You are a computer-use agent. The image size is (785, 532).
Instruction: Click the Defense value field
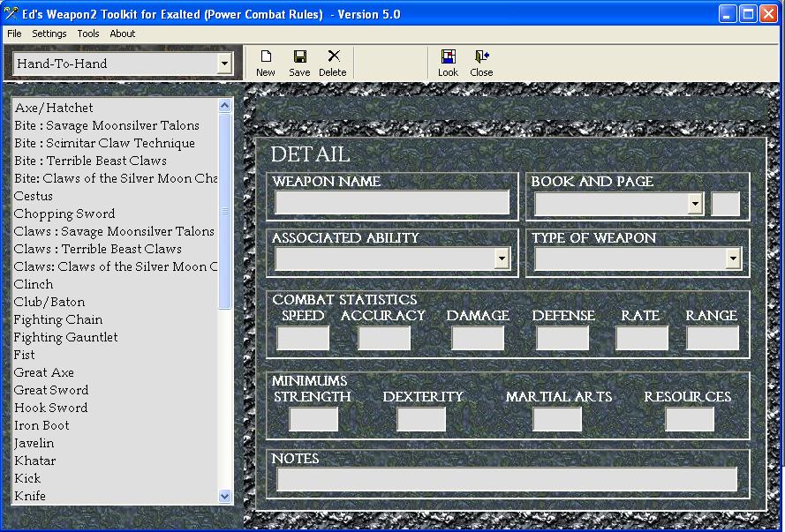[x=562, y=338]
